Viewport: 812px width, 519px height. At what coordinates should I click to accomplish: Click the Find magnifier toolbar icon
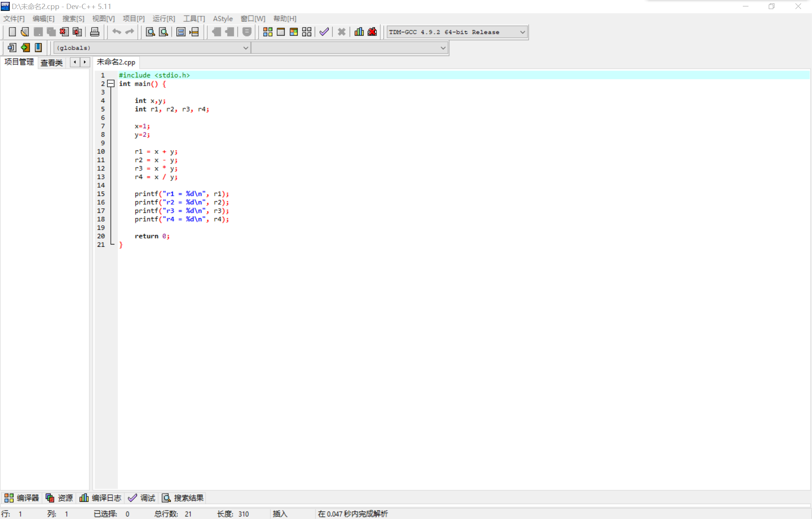(x=150, y=32)
